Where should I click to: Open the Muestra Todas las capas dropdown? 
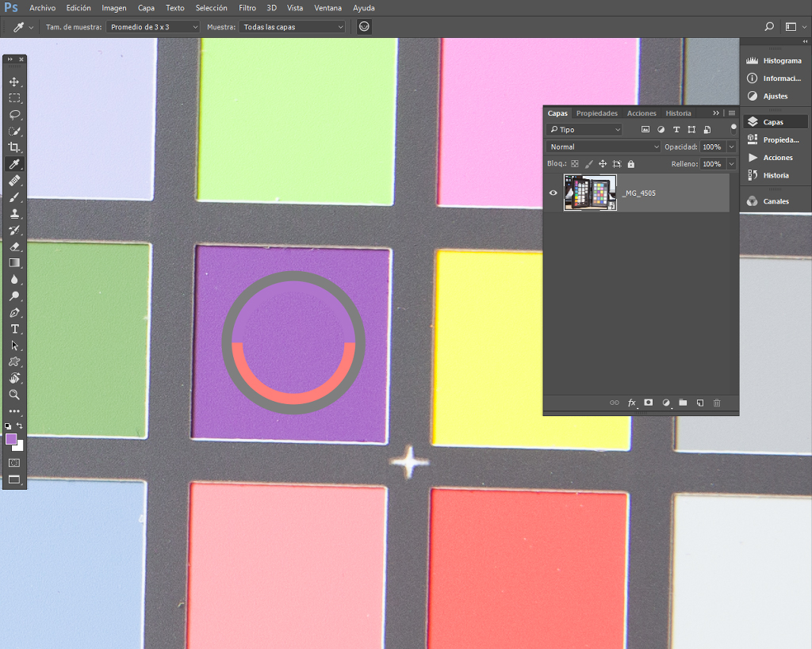pos(292,27)
